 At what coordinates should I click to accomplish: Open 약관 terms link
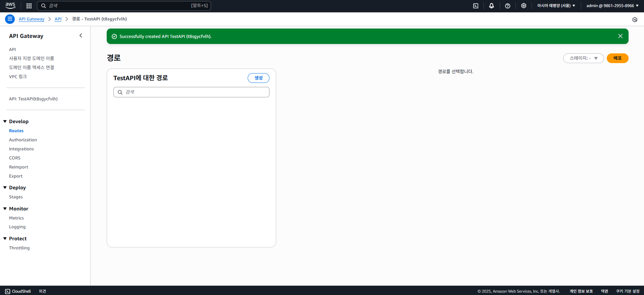604,291
